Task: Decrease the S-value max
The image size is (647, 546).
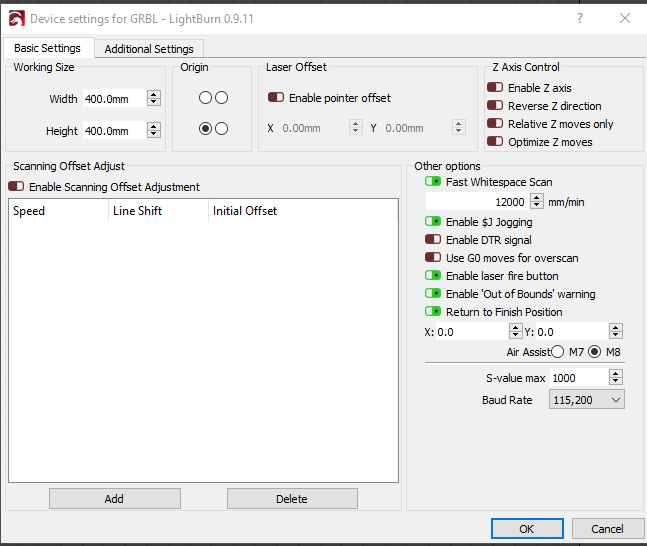Action: click(x=616, y=381)
